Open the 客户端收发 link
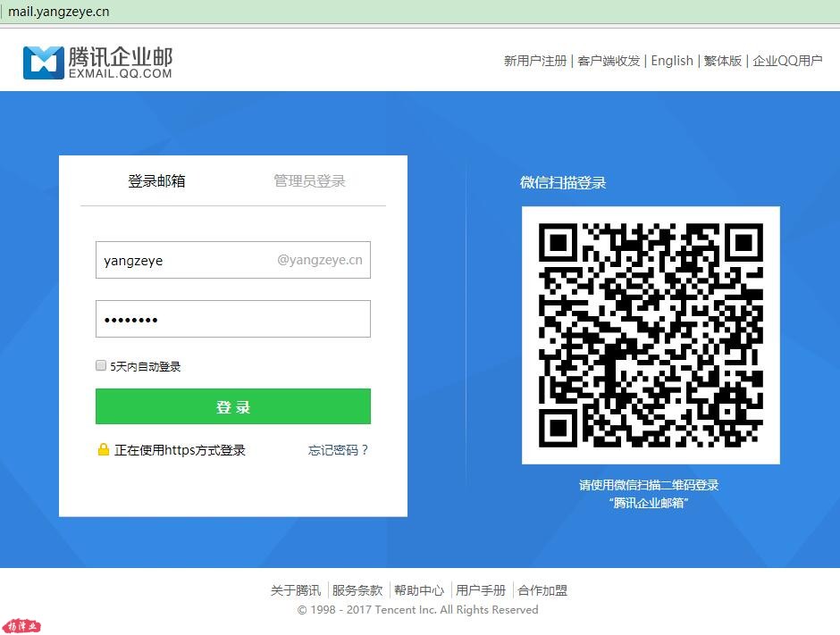Image resolution: width=840 pixels, height=635 pixels. [609, 61]
